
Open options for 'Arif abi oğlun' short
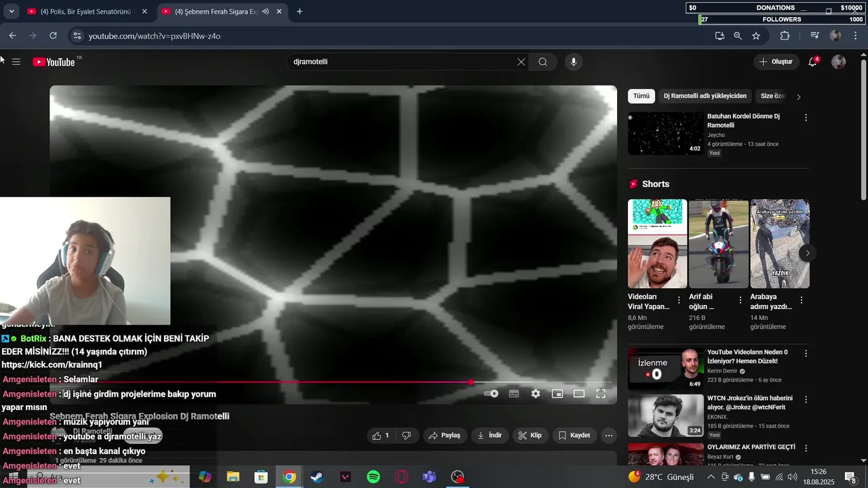(x=740, y=300)
